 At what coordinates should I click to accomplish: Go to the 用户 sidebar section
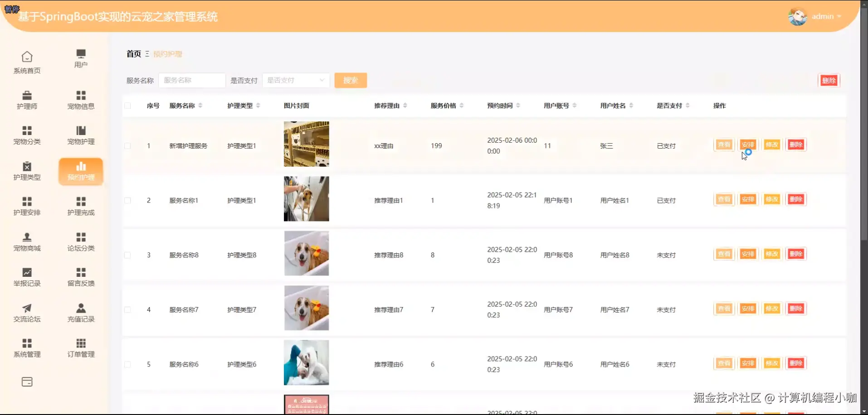[x=81, y=58]
